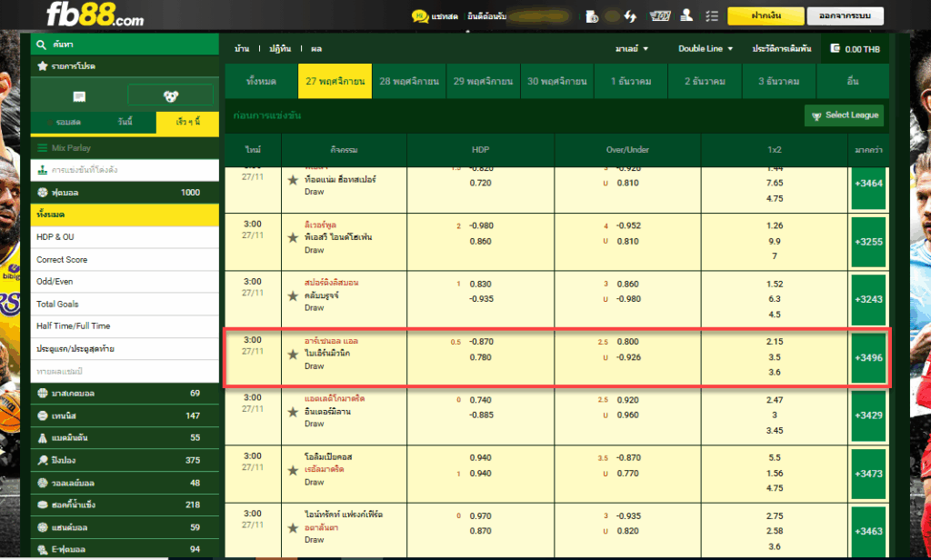Click the volleyball icon in sidebar
Image resolution: width=931 pixels, height=560 pixels.
click(42, 483)
